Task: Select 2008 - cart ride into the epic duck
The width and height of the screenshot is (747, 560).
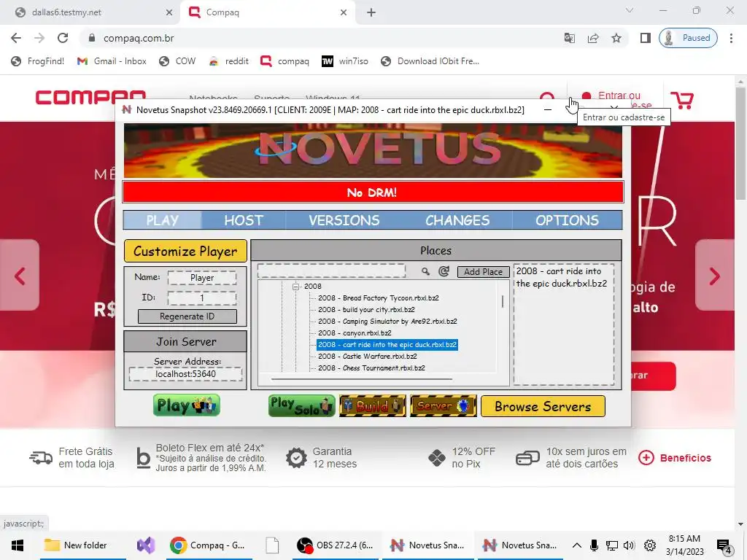Action: pyautogui.click(x=387, y=345)
